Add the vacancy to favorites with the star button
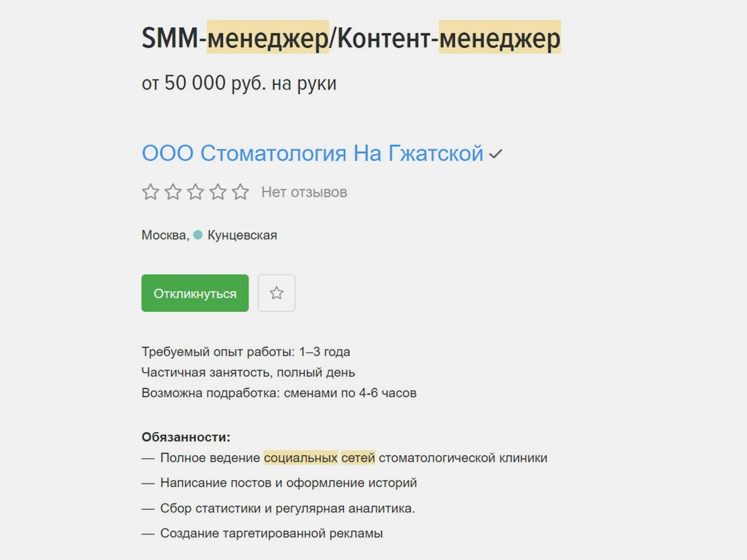Screen dimensions: 747x560 point(276,293)
